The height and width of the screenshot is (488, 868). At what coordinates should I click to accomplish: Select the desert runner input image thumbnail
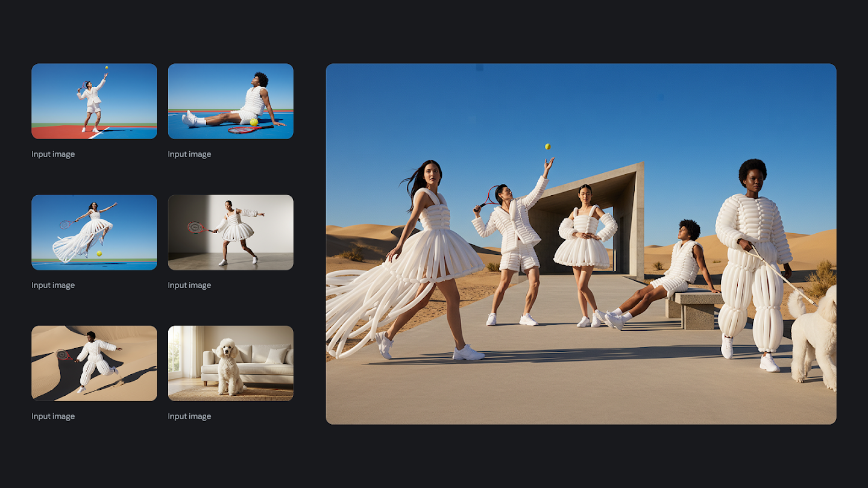click(94, 363)
